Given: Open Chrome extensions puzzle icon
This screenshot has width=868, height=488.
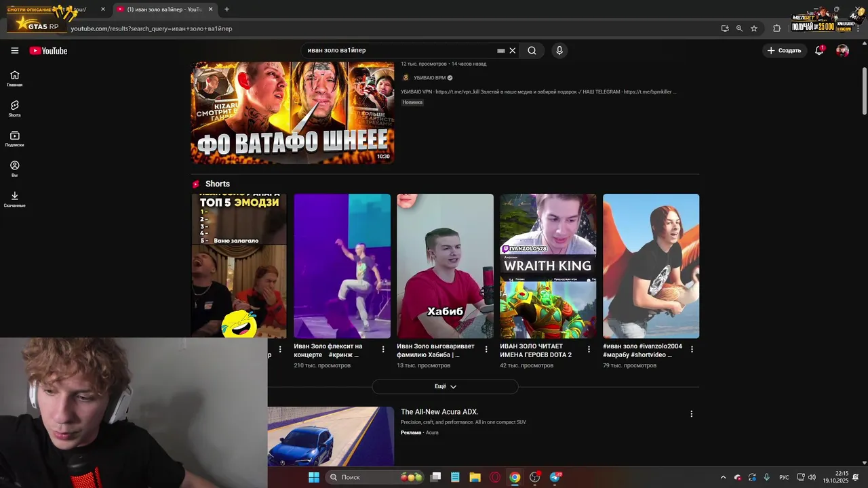Looking at the screenshot, I should tap(777, 28).
